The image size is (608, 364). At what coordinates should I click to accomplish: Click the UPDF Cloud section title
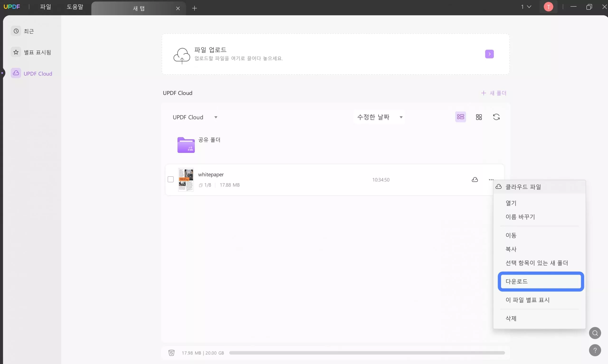tap(177, 93)
